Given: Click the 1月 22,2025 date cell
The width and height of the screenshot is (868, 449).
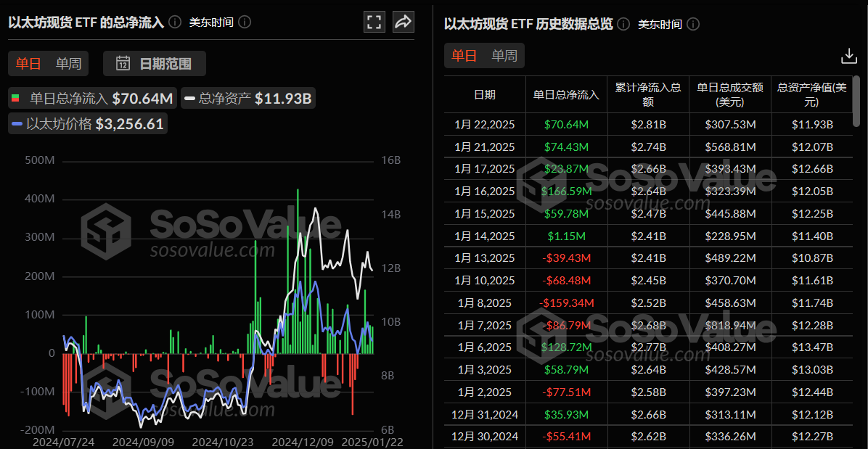Looking at the screenshot, I should [485, 125].
